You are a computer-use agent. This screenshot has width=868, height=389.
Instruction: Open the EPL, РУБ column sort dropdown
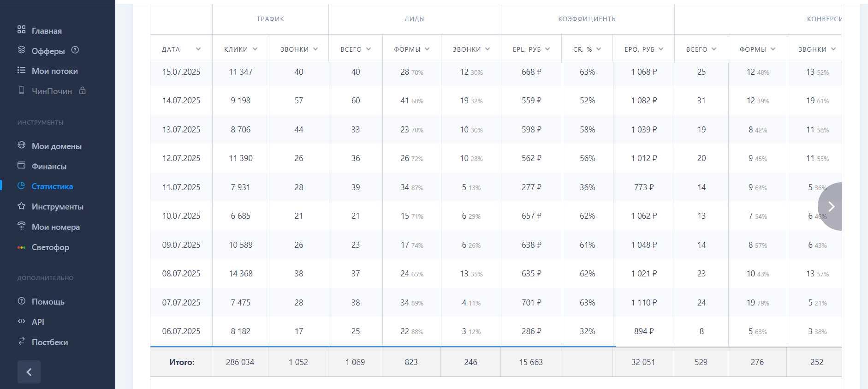pyautogui.click(x=547, y=49)
